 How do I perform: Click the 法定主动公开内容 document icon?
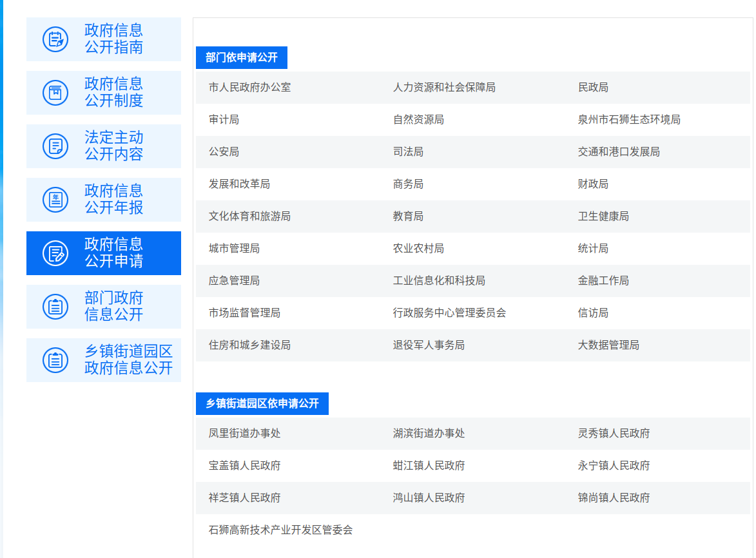(x=55, y=146)
